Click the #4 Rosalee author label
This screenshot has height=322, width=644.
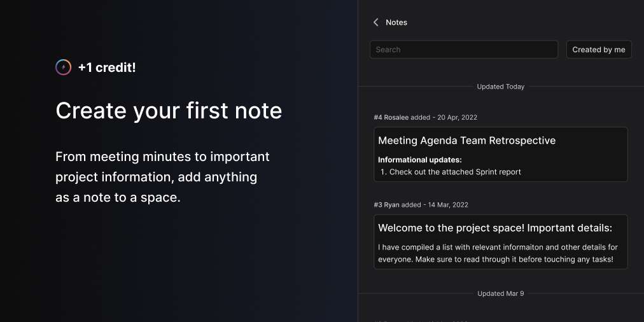coord(391,117)
